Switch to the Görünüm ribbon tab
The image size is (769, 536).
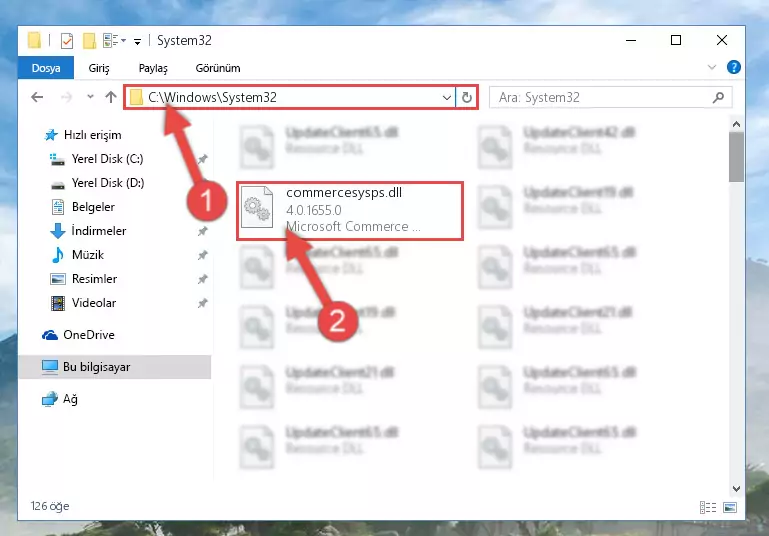[x=218, y=68]
